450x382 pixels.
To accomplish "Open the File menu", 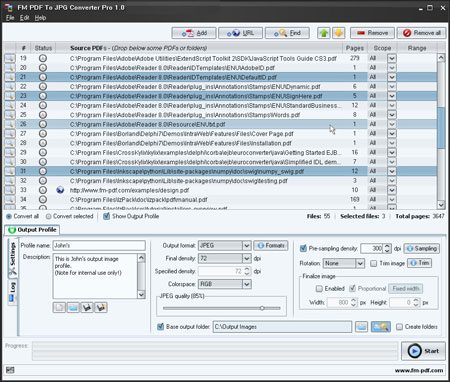I will point(10,18).
